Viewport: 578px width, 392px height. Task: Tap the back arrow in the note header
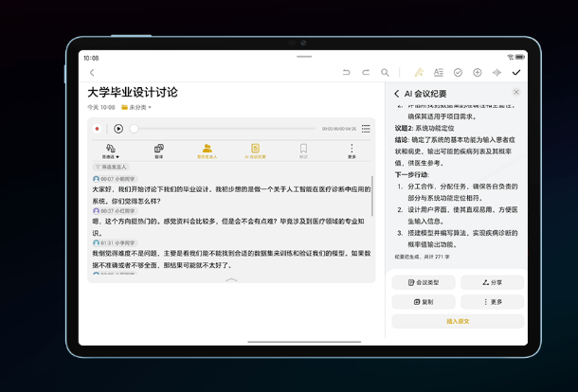pos(92,73)
